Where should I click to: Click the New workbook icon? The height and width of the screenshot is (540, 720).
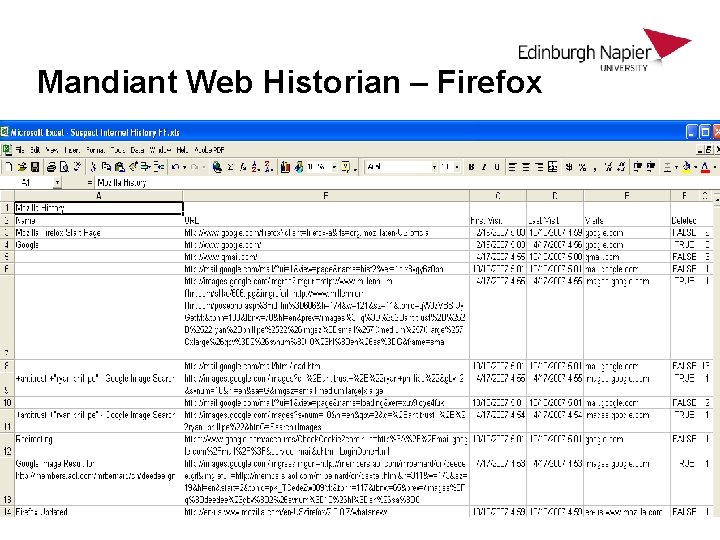(x=9, y=167)
